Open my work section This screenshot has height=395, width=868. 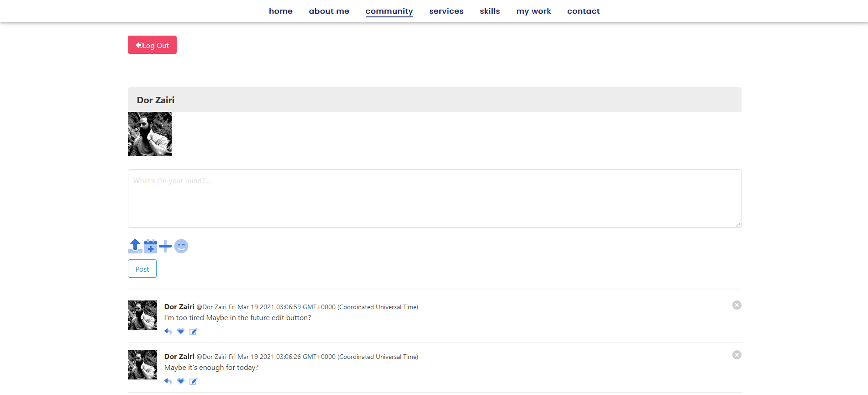534,11
